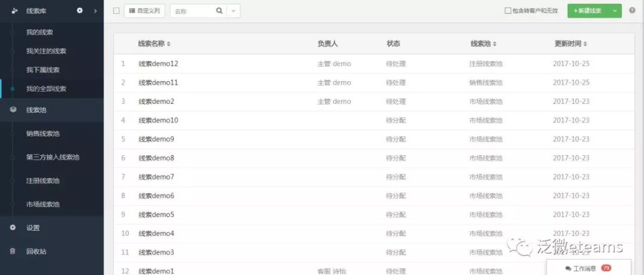Open lead 线索demo7
Viewport: 644px width, 275px height.
pyautogui.click(x=156, y=177)
